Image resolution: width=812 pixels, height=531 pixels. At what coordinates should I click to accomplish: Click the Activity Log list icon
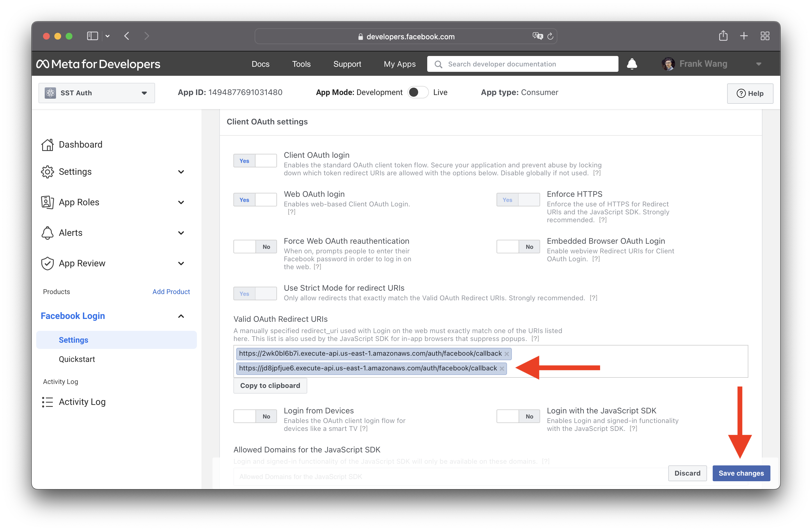tap(48, 402)
